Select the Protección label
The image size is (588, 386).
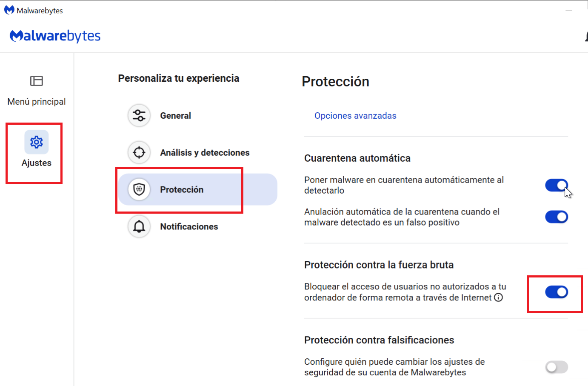point(182,190)
